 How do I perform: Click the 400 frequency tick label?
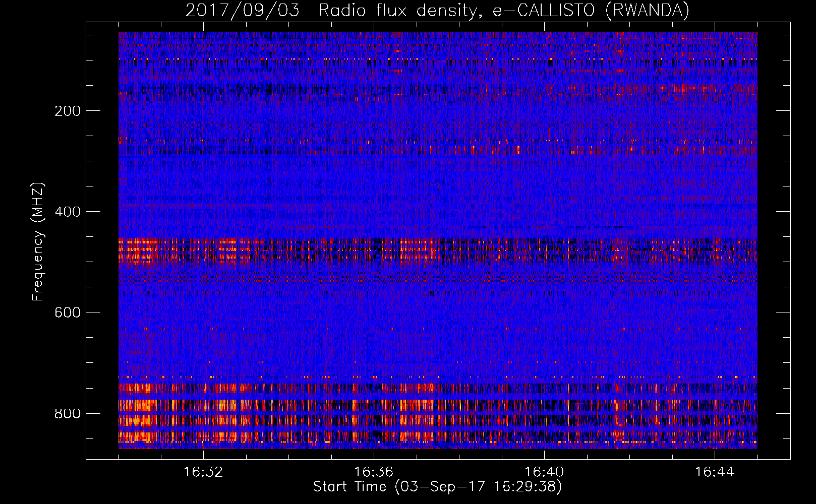tap(67, 212)
